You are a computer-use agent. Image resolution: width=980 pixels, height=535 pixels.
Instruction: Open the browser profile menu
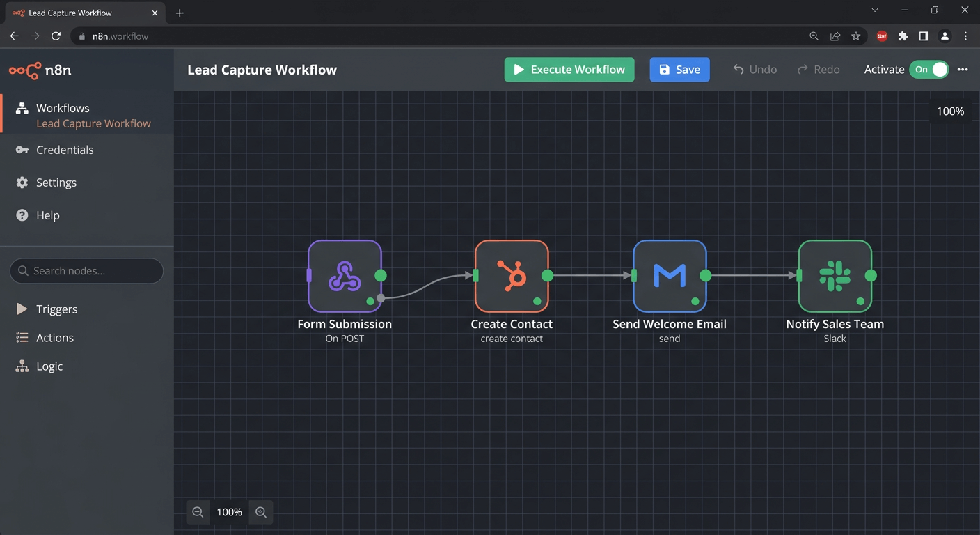(x=945, y=36)
